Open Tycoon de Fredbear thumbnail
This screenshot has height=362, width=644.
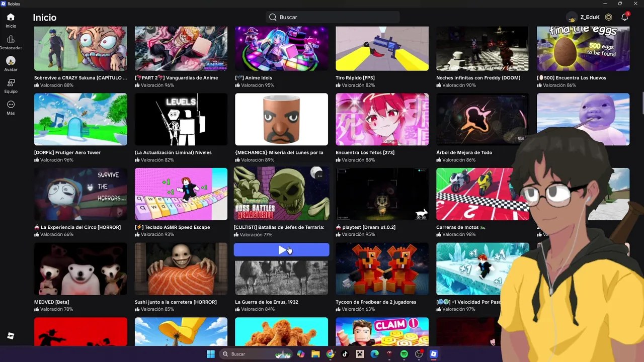(382, 269)
